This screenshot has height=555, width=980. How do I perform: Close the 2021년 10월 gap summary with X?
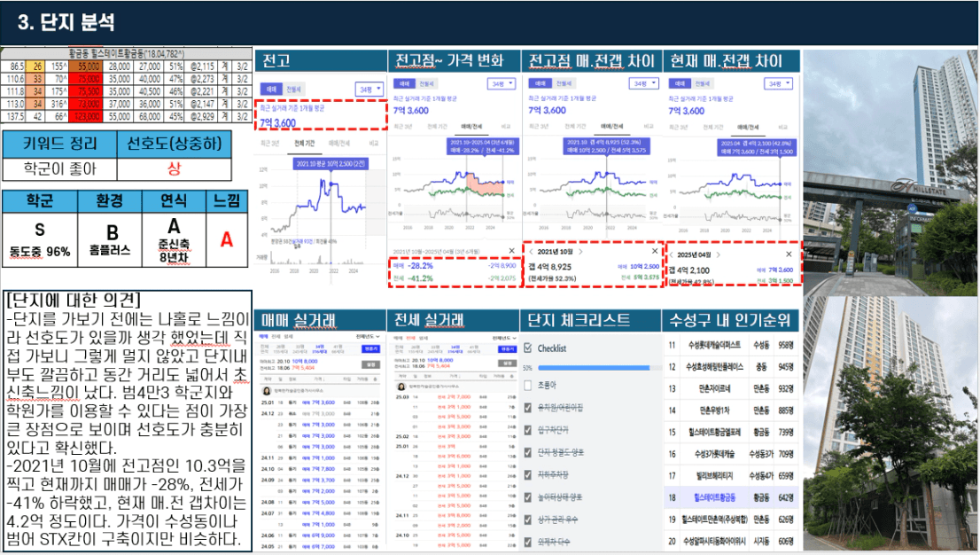tap(655, 251)
